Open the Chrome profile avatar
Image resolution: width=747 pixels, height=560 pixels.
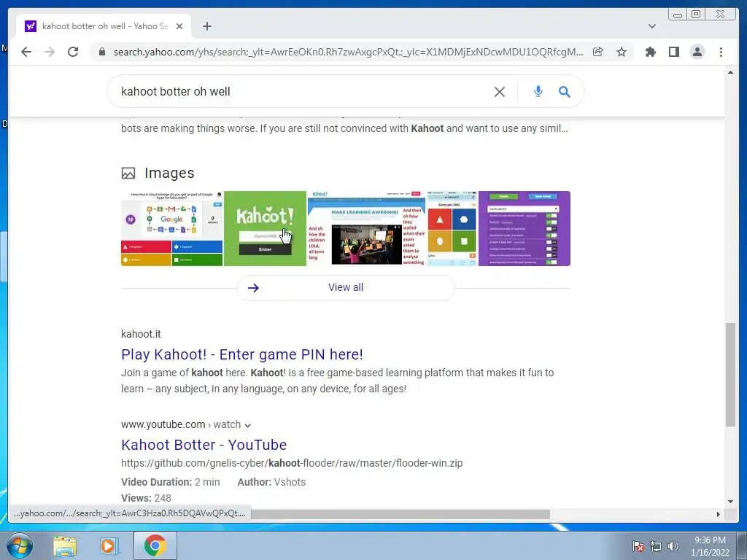[x=697, y=52]
